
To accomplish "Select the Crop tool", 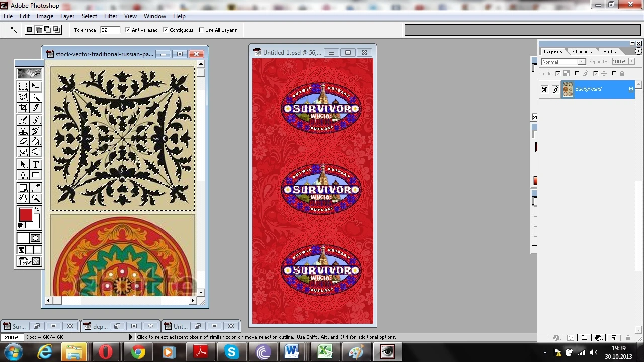I will [23, 108].
